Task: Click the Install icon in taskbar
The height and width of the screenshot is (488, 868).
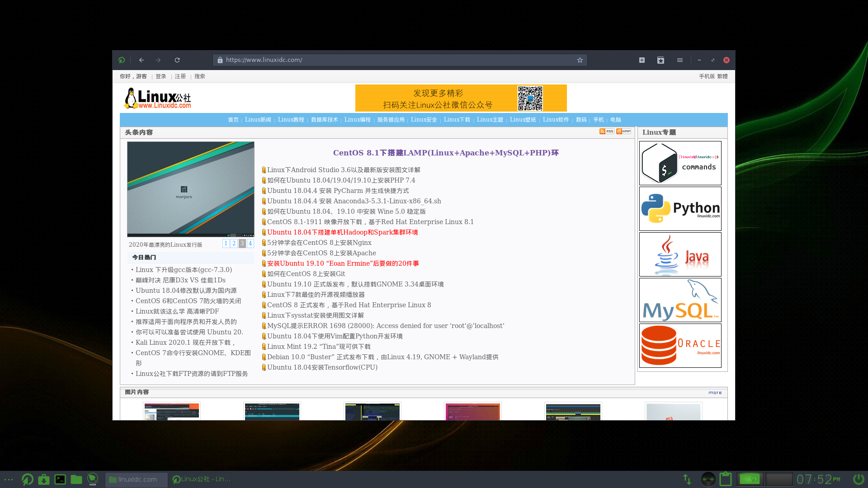Action: click(93, 479)
